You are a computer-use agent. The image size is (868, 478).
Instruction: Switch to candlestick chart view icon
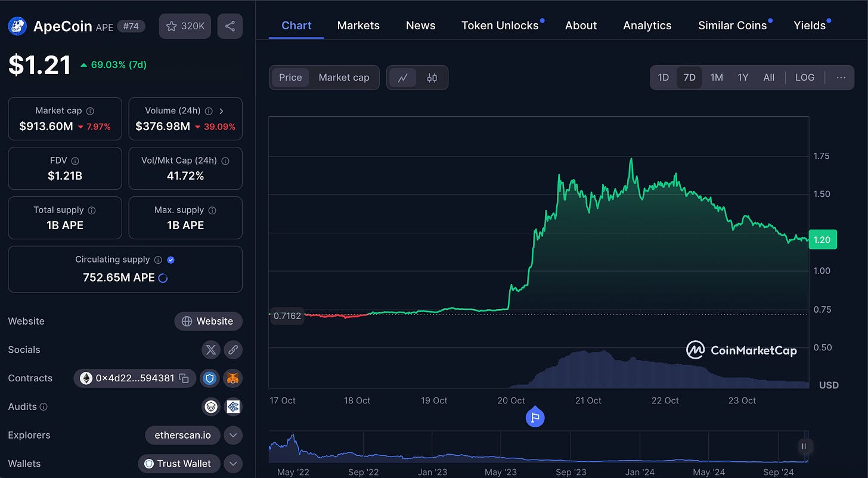click(x=432, y=78)
